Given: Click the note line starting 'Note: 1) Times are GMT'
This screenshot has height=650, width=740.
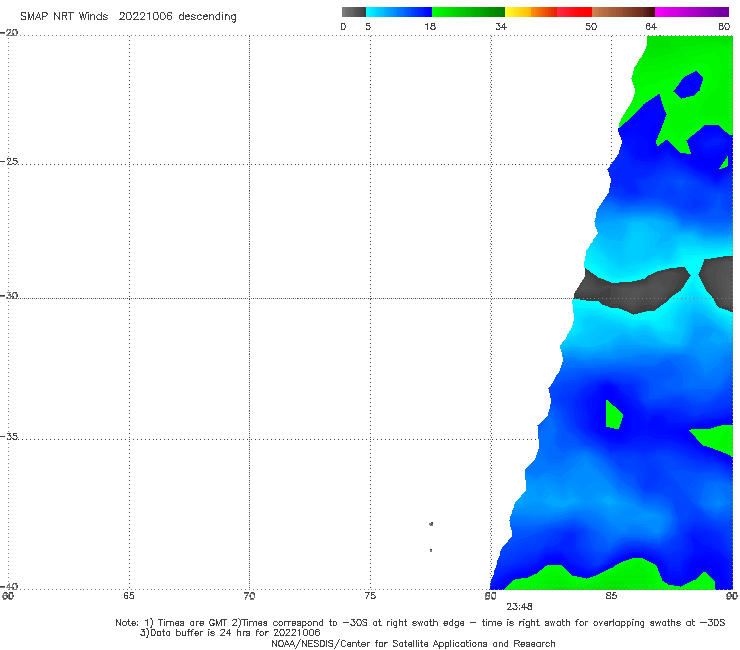Looking at the screenshot, I should click(x=420, y=623).
